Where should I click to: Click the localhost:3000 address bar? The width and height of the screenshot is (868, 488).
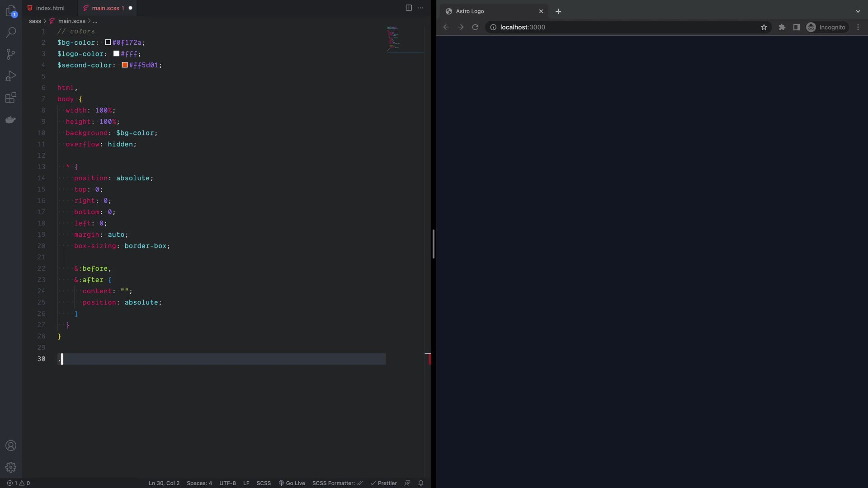[624, 27]
